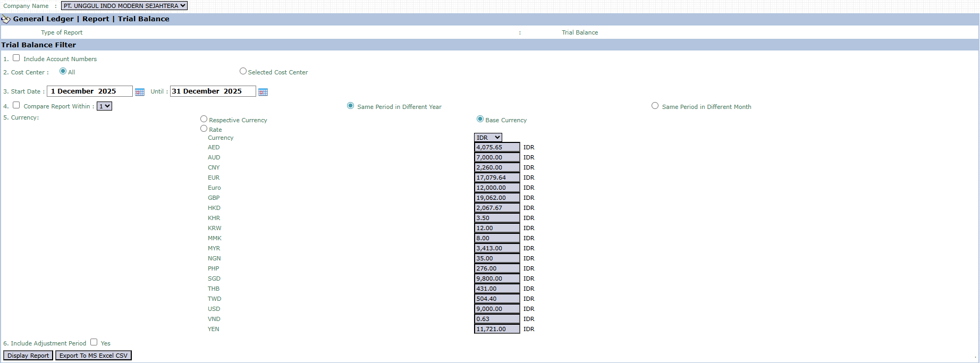Select the All cost center option
The image size is (980, 363).
click(x=63, y=71)
